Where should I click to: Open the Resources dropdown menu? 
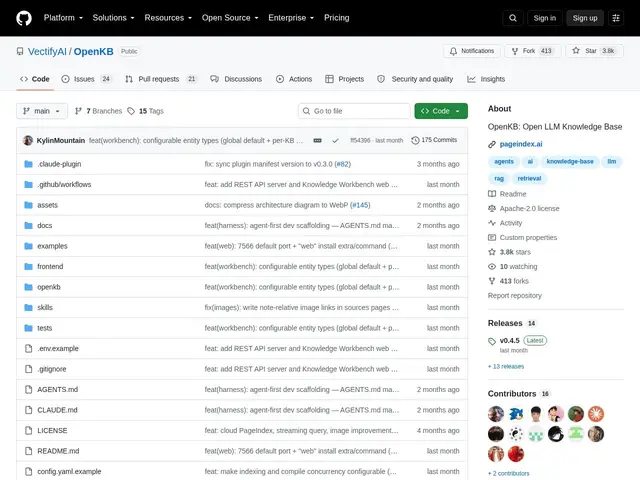(168, 18)
